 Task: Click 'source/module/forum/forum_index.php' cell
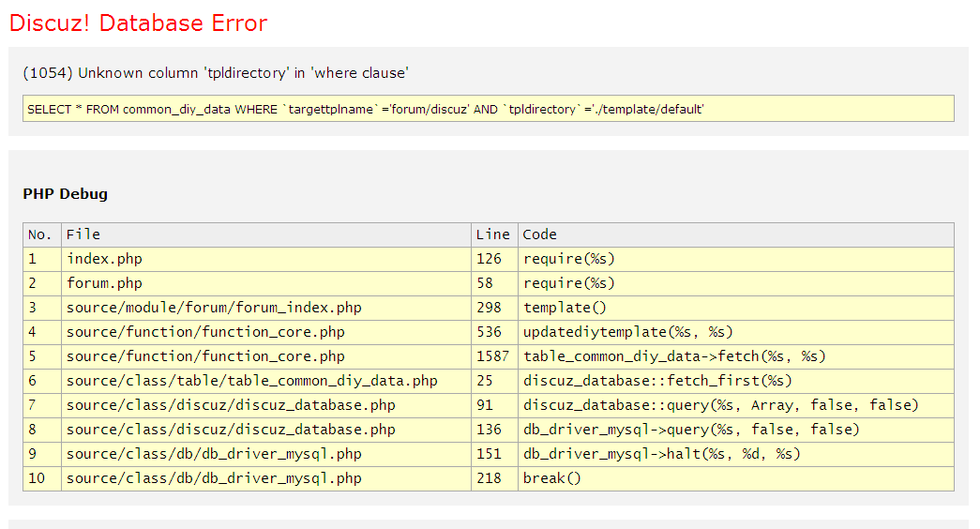tap(266, 308)
